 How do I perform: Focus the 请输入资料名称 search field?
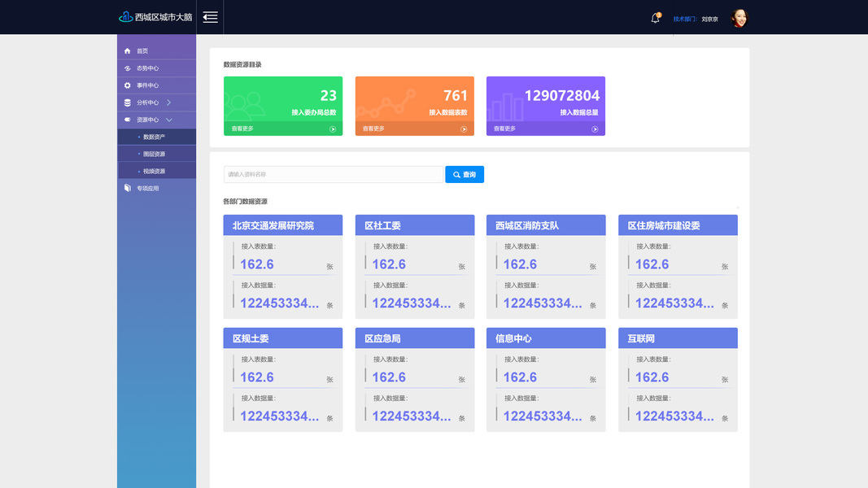point(334,174)
